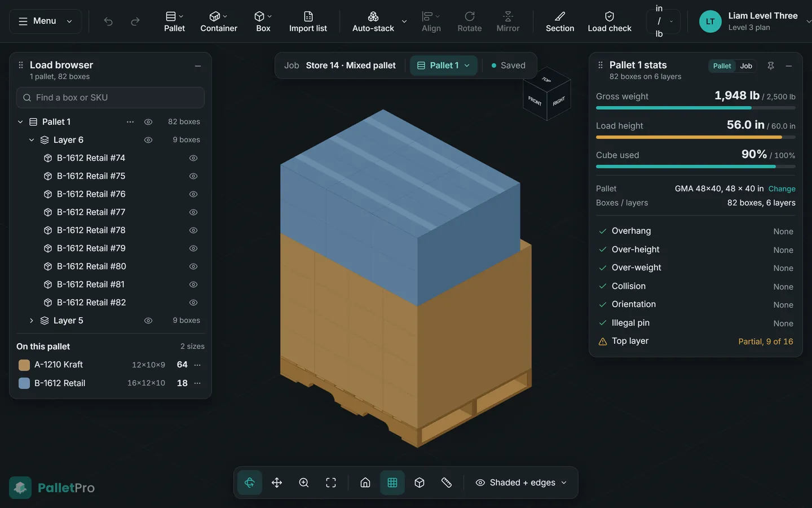Switch stats to the Job tab
The height and width of the screenshot is (508, 812).
(x=746, y=66)
